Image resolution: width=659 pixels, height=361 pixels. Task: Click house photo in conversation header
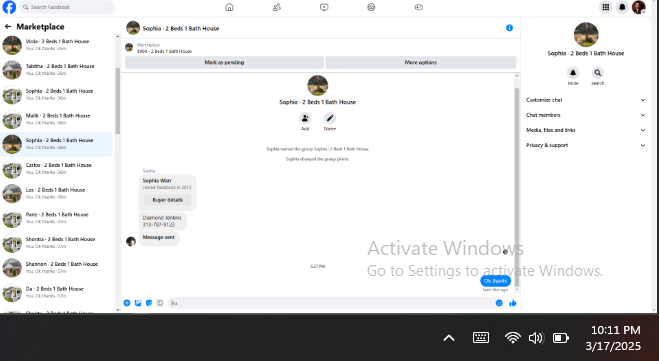[x=133, y=28]
